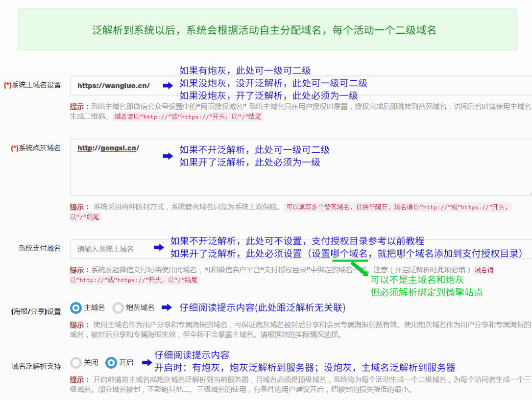The width and height of the screenshot is (532, 400).
Task: Click hint text 系统采用两种防封方式
Action: click(x=128, y=207)
